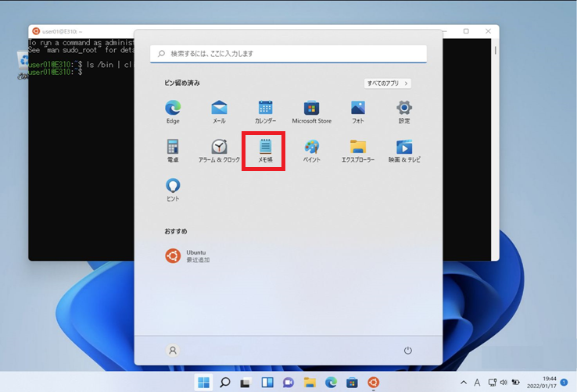Open recommended Ubuntu entry
Image resolution: width=577 pixels, height=392 pixels.
[188, 255]
